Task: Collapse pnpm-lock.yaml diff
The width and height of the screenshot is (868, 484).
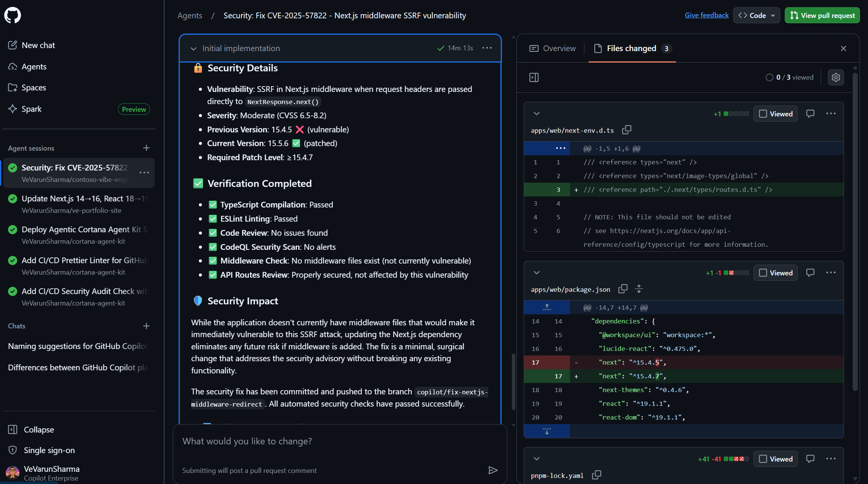Action: [x=537, y=459]
